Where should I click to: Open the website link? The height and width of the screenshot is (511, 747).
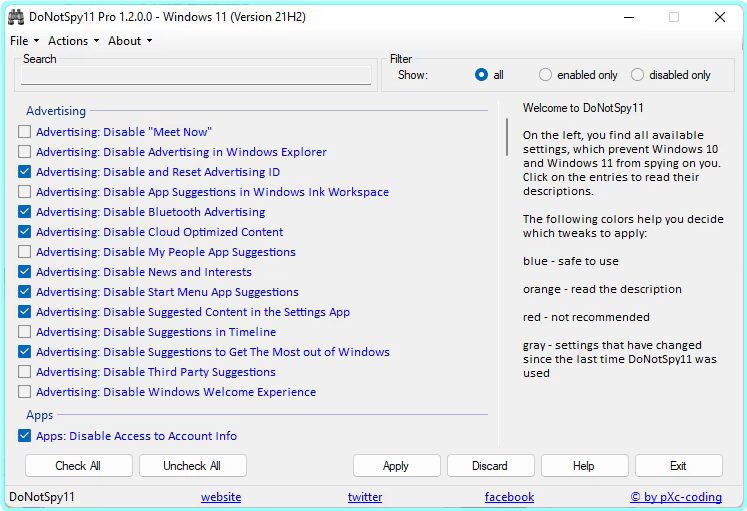click(221, 497)
